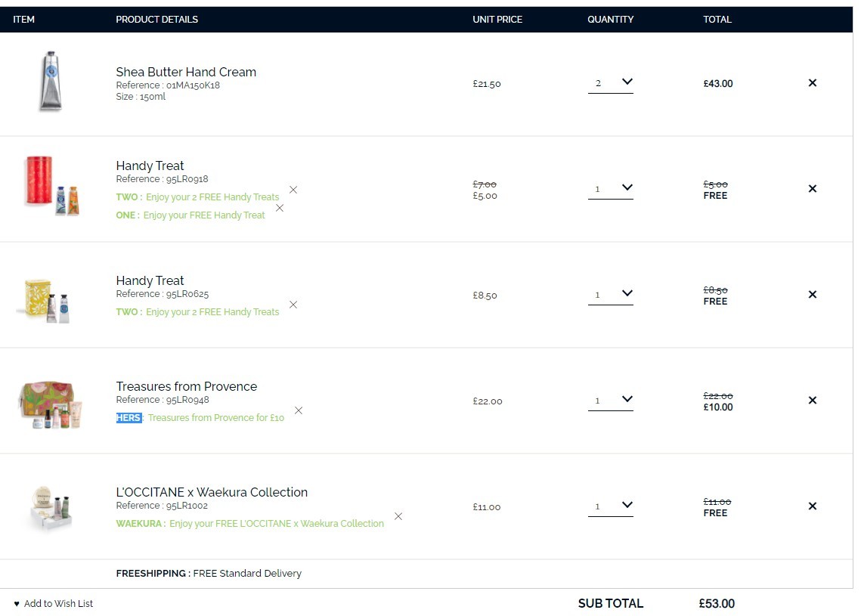Click the £21.50 unit price

487,84
